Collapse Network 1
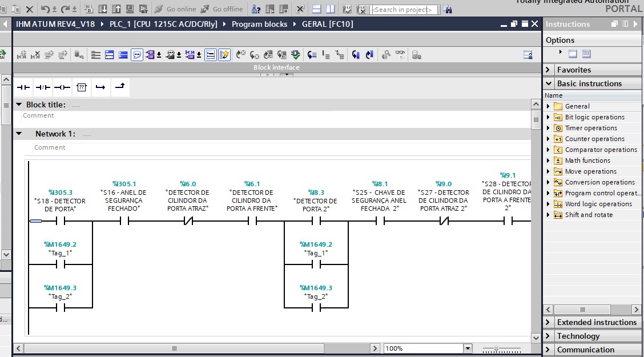 click(19, 134)
